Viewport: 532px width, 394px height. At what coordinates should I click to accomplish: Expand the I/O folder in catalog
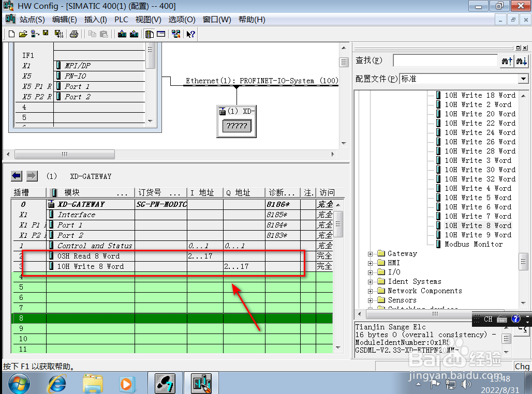pyautogui.click(x=370, y=272)
